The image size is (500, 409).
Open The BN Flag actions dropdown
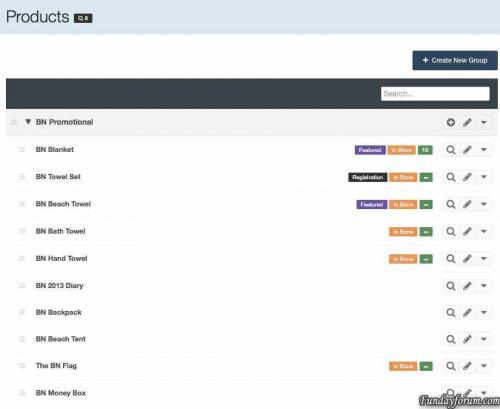pos(484,366)
